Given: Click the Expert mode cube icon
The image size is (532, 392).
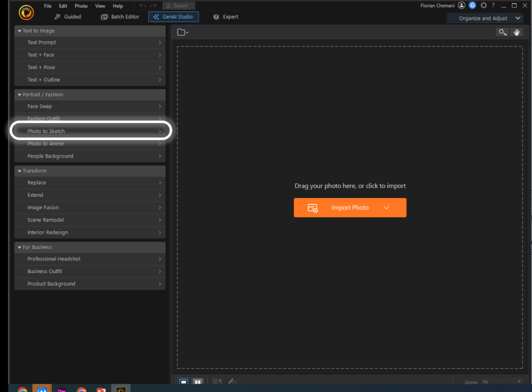Looking at the screenshot, I should pos(216,17).
